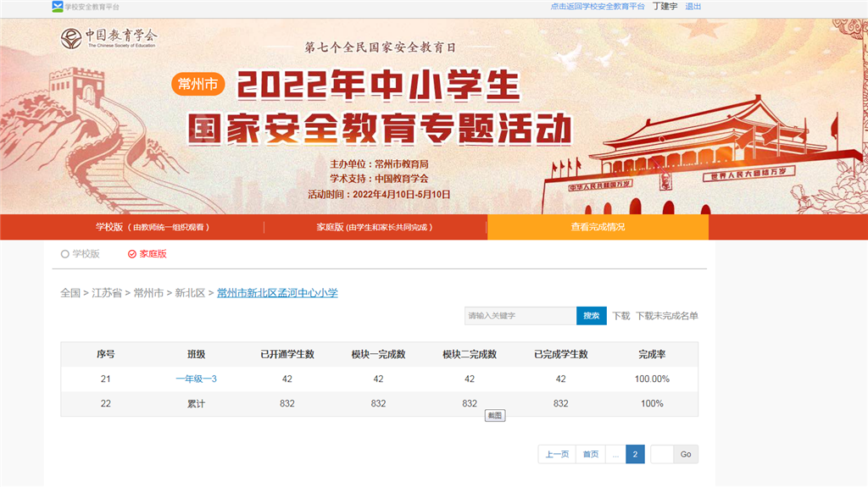
Task: Click the 江苏省 breadcrumb
Action: pyautogui.click(x=107, y=293)
